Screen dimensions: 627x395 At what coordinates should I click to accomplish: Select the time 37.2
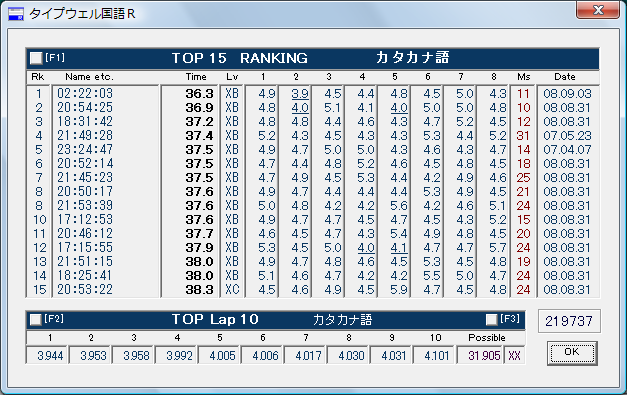199,122
